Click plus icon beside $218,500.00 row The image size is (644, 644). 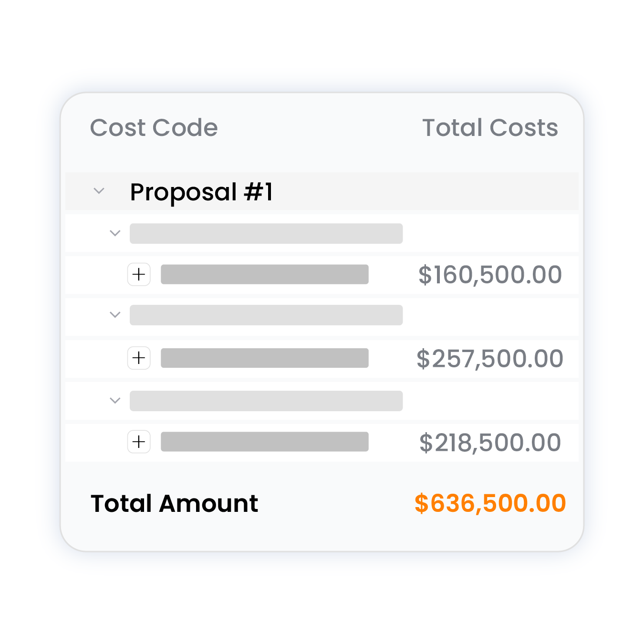click(139, 442)
